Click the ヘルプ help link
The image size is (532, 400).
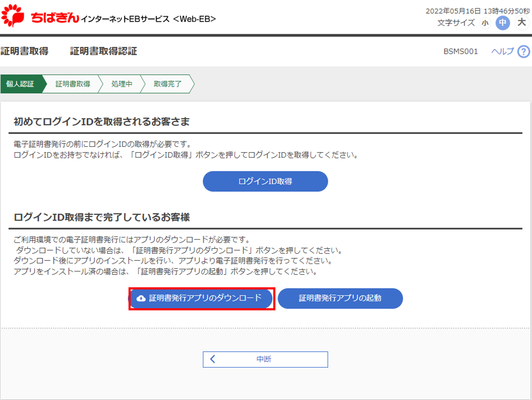coord(503,51)
